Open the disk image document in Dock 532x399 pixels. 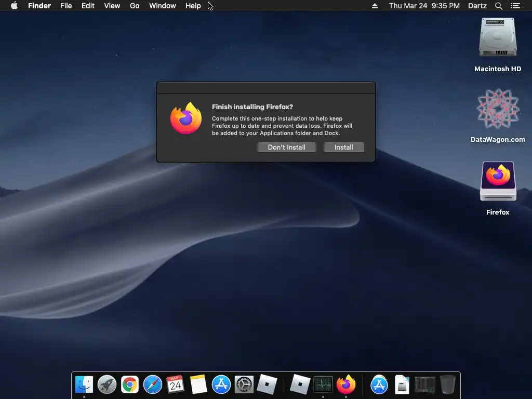pos(402,384)
